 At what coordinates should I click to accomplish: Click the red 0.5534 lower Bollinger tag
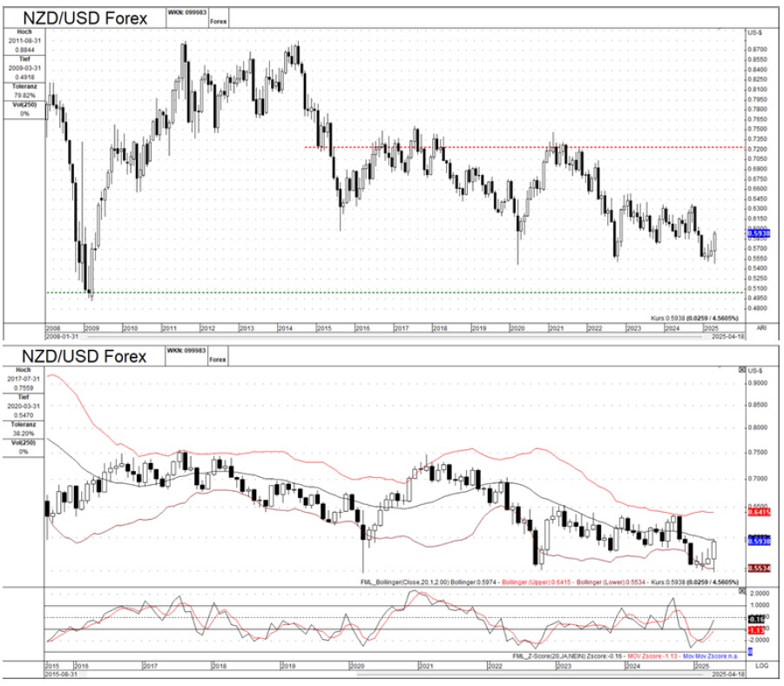point(757,568)
